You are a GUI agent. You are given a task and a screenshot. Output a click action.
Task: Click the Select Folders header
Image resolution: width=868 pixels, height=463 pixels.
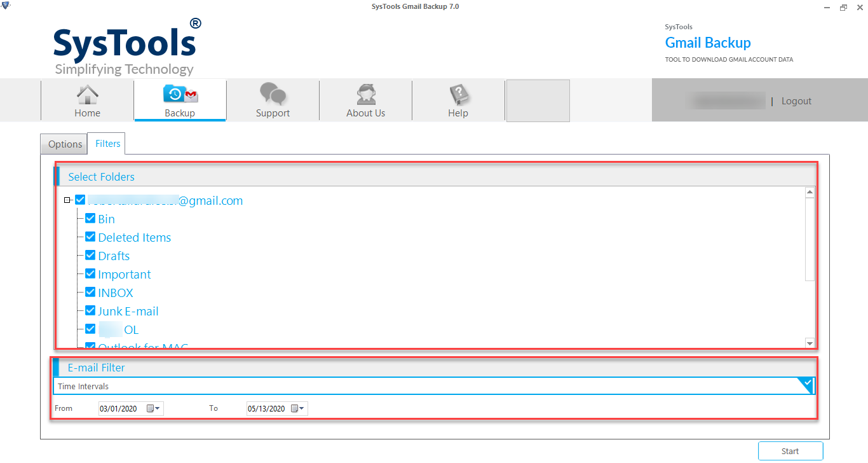101,177
